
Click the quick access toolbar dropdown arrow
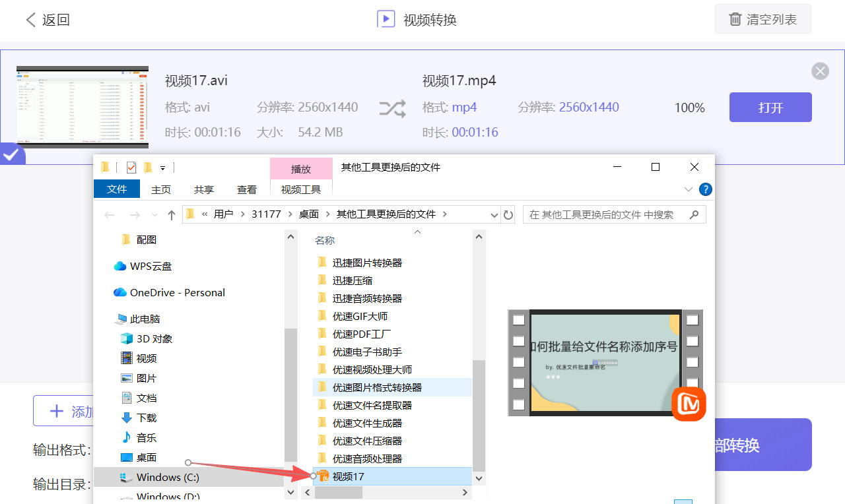point(163,168)
